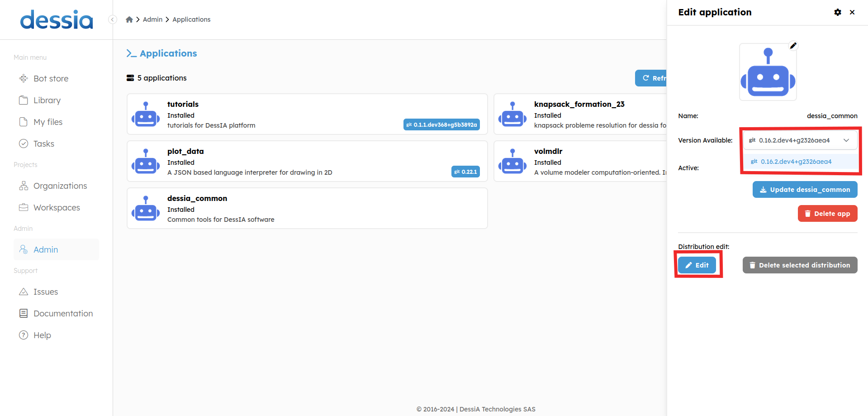Viewport: 868px width, 416px height.
Task: Open Bot store in the sidebar
Action: pos(56,78)
